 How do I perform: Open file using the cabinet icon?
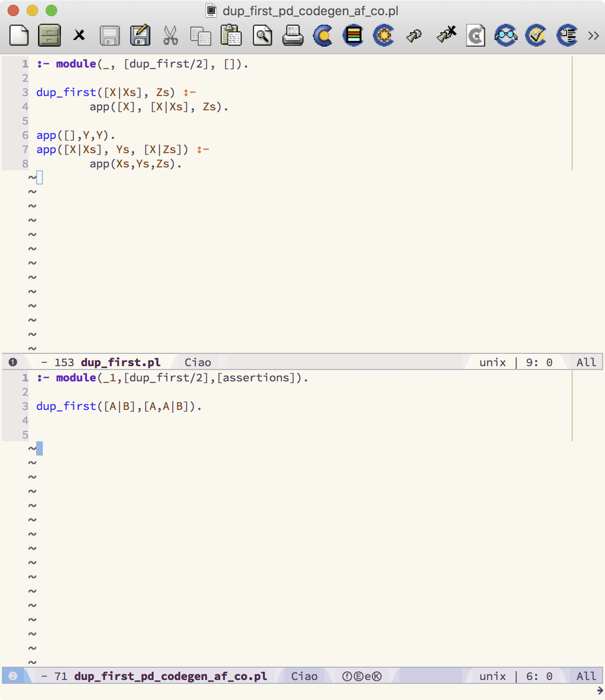pos(49,36)
